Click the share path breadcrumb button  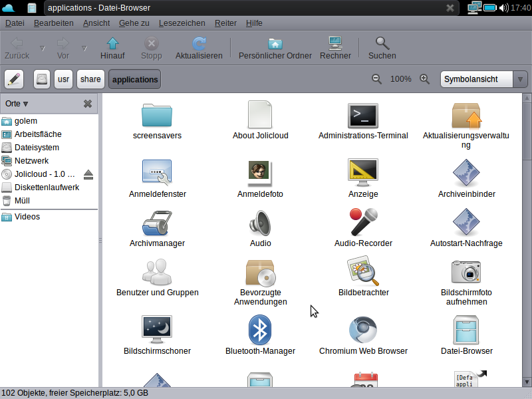(x=90, y=79)
